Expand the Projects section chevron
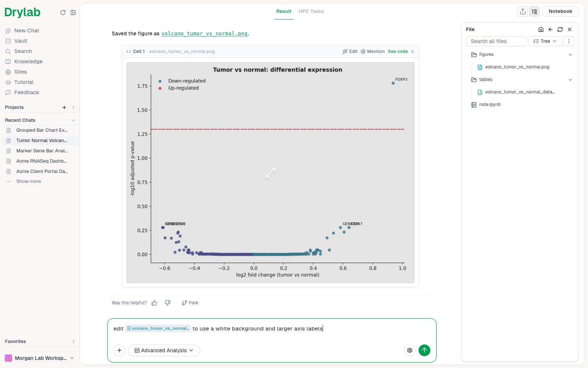Viewport: 588px width, 368px height. [73, 107]
